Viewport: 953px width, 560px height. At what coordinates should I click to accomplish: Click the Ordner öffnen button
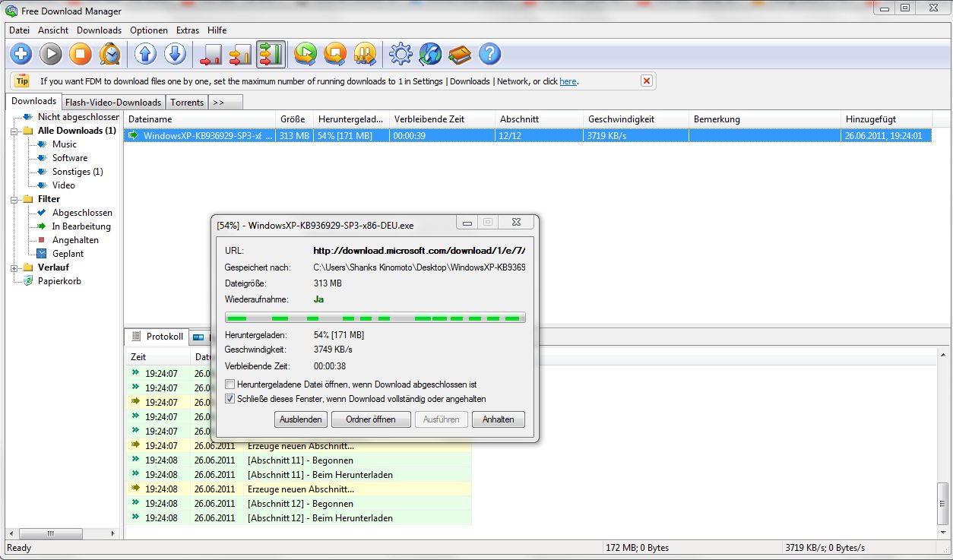pos(371,419)
